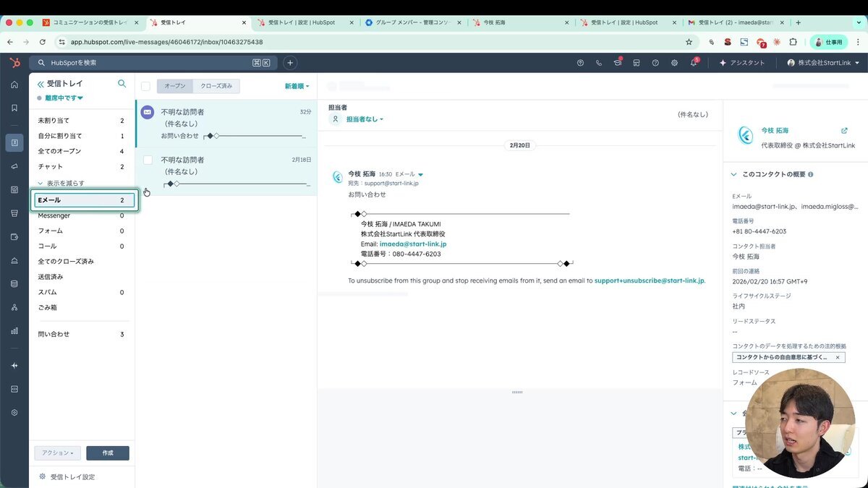Open the contact record external link icon
The image size is (868, 488).
844,131
